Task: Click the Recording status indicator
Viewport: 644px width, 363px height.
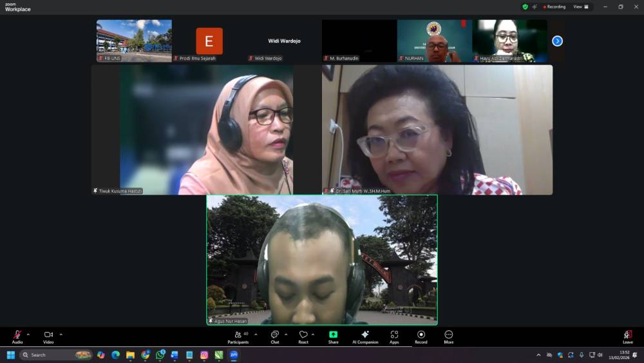Action: (x=554, y=6)
